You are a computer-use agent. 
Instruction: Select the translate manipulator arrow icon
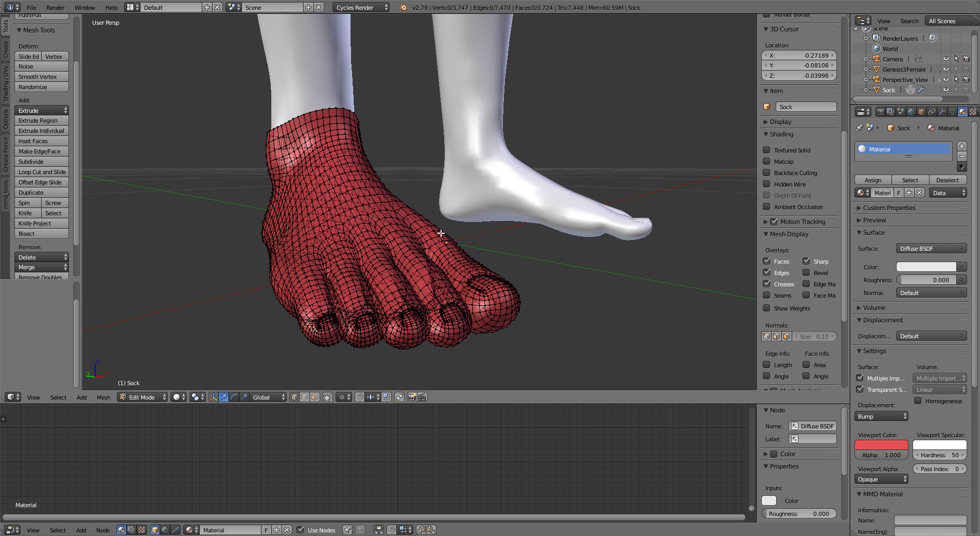point(223,397)
